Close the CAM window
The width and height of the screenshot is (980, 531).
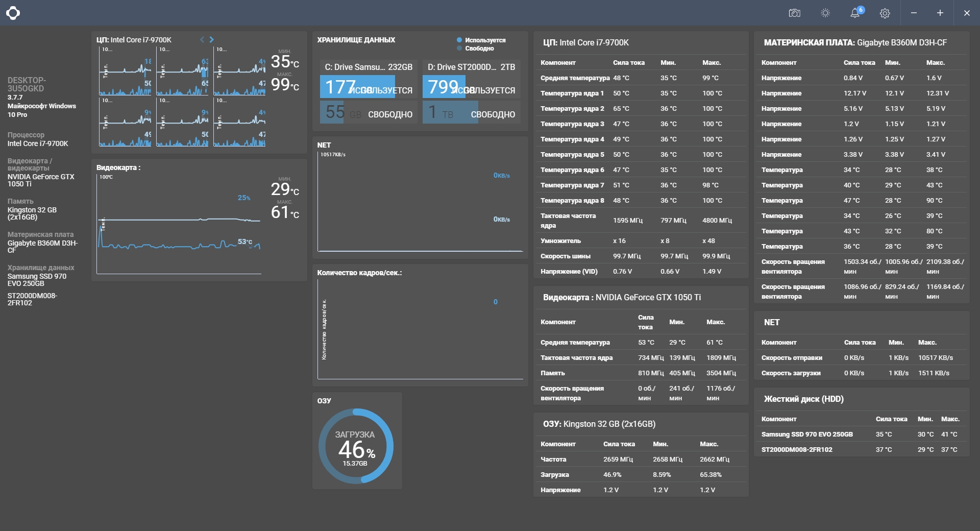pos(967,13)
